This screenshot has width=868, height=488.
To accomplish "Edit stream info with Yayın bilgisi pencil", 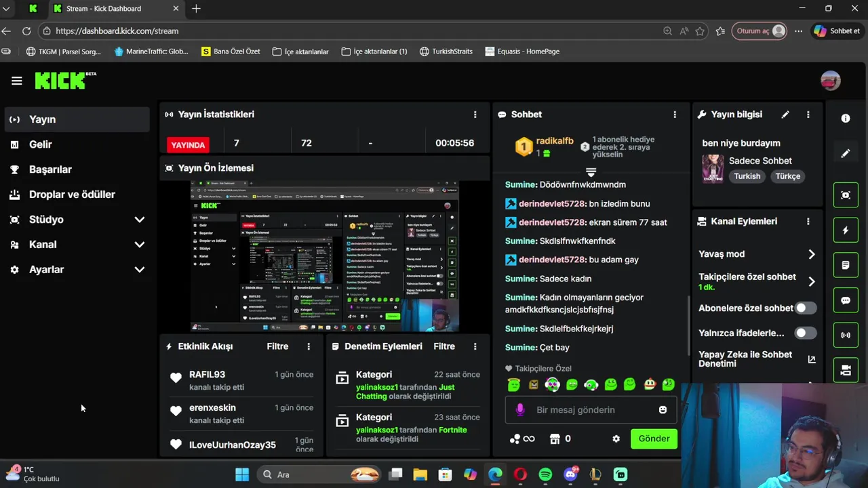I will tap(785, 115).
